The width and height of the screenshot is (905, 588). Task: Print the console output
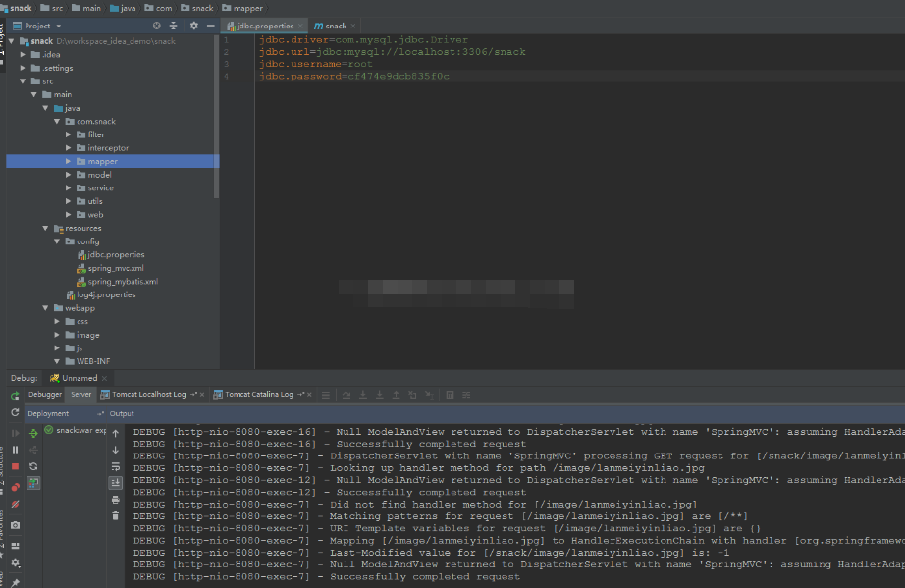click(x=116, y=500)
